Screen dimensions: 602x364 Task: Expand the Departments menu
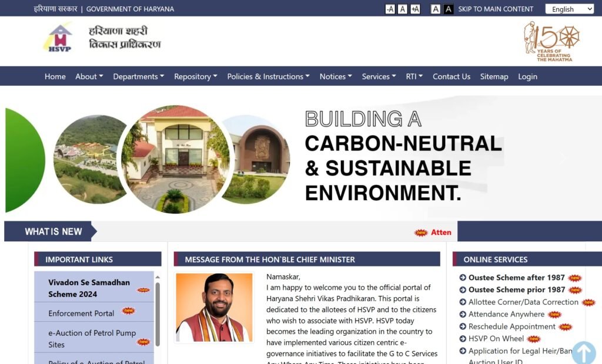pyautogui.click(x=139, y=77)
